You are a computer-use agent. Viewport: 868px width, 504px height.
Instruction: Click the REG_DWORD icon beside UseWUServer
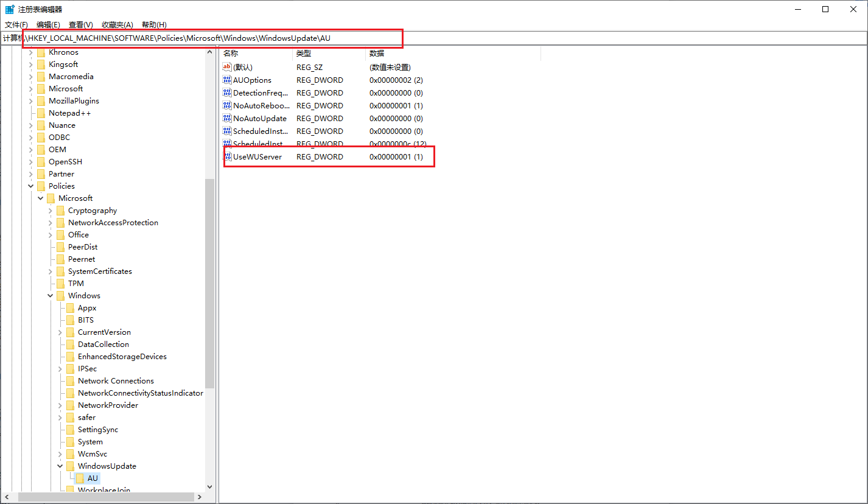228,156
